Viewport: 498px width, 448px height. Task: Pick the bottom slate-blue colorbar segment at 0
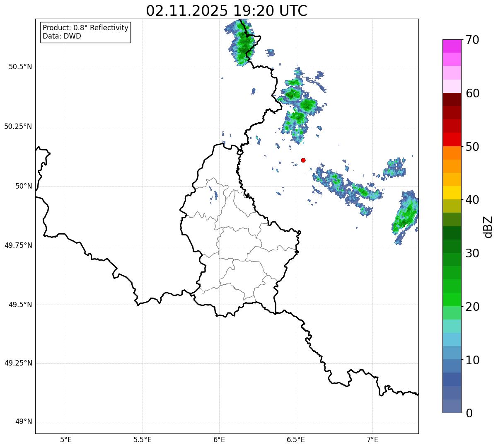(x=452, y=406)
